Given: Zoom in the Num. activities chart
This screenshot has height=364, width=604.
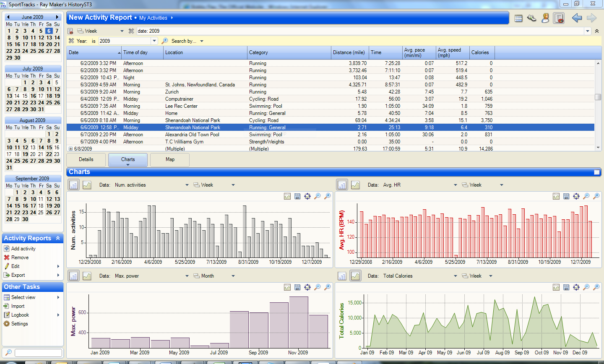Looking at the screenshot, I should (x=328, y=196).
